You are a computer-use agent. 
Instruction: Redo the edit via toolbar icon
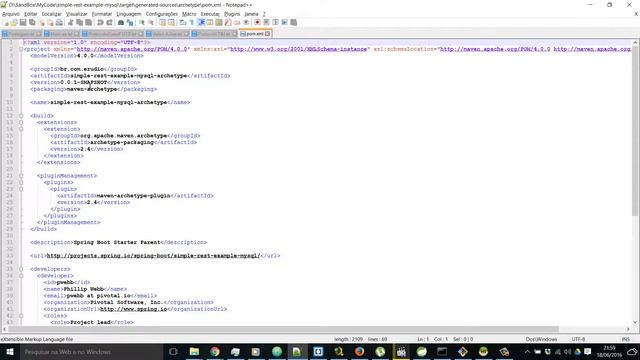[x=109, y=22]
